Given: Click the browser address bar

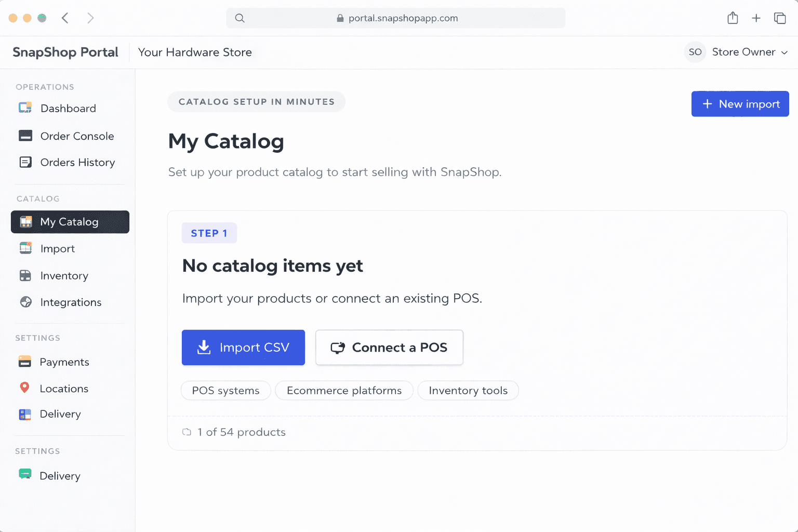Looking at the screenshot, I should pyautogui.click(x=396, y=18).
